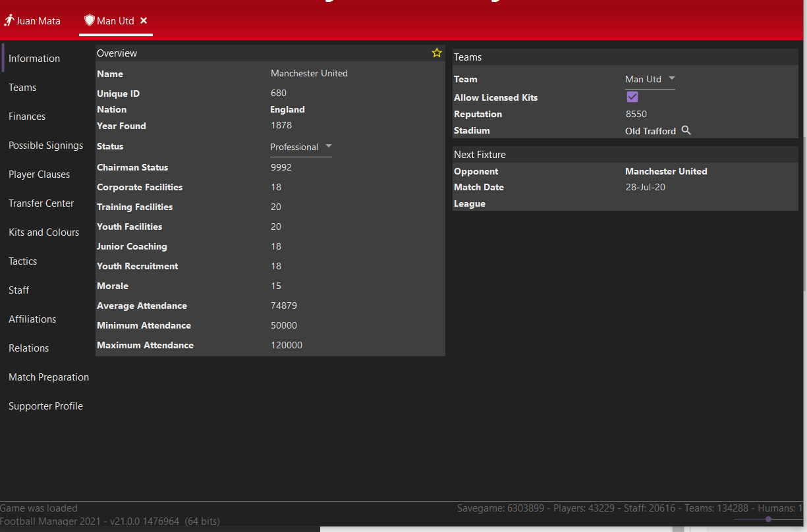Edit the Junior Coaching value
807x532 pixels.
click(276, 246)
